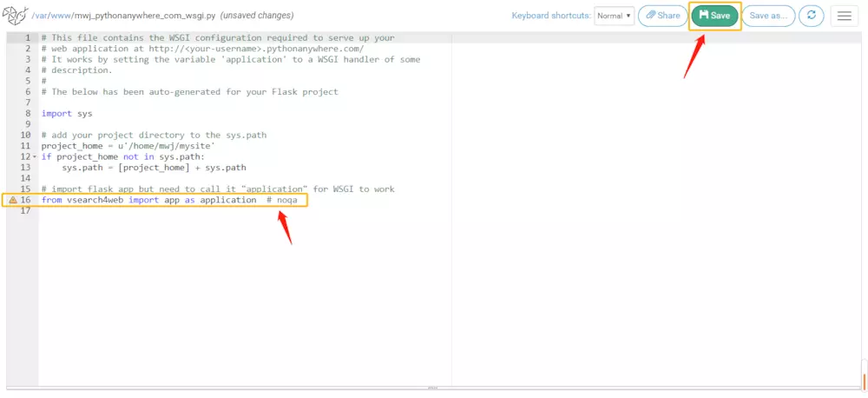Open the hamburger menu
This screenshot has width=868, height=398.
click(845, 16)
